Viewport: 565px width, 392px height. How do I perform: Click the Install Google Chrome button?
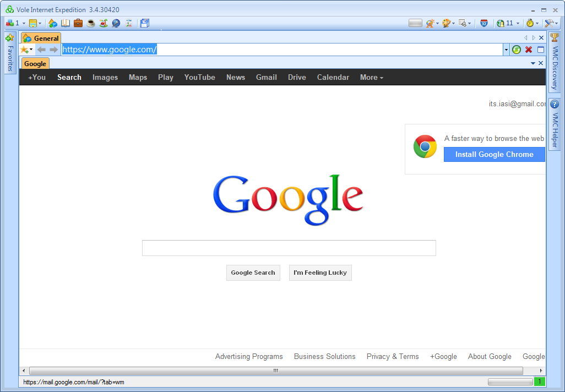click(494, 154)
